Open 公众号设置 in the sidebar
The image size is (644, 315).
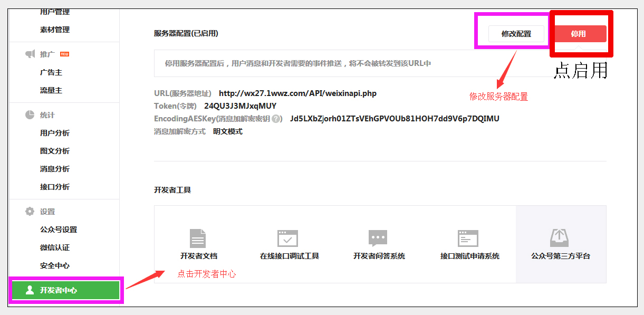[x=59, y=230]
